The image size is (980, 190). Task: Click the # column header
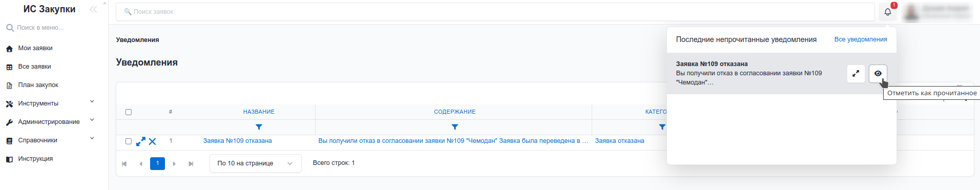point(171,112)
